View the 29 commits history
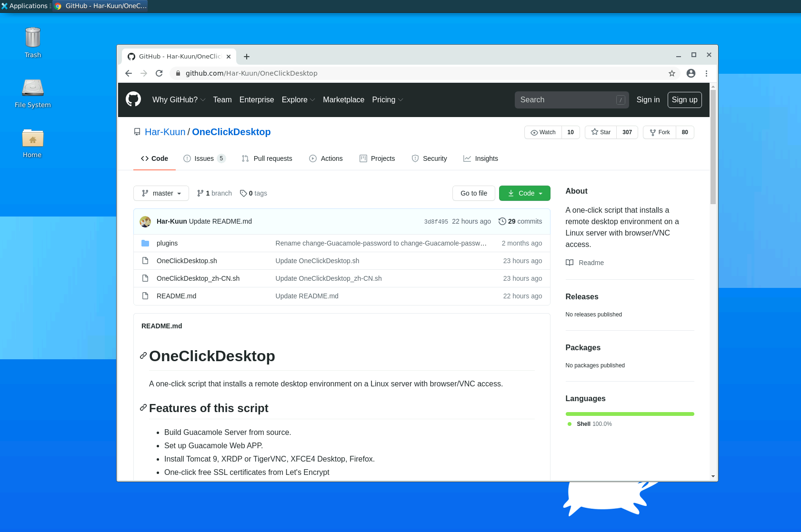This screenshot has height=532, width=801. pos(521,222)
